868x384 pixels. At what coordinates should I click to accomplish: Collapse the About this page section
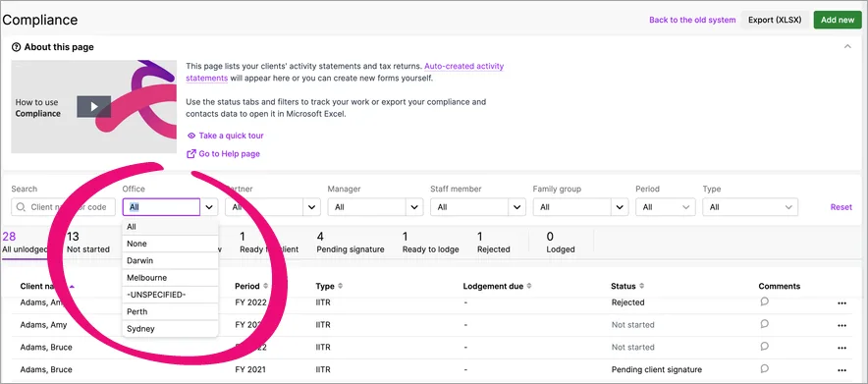(847, 47)
